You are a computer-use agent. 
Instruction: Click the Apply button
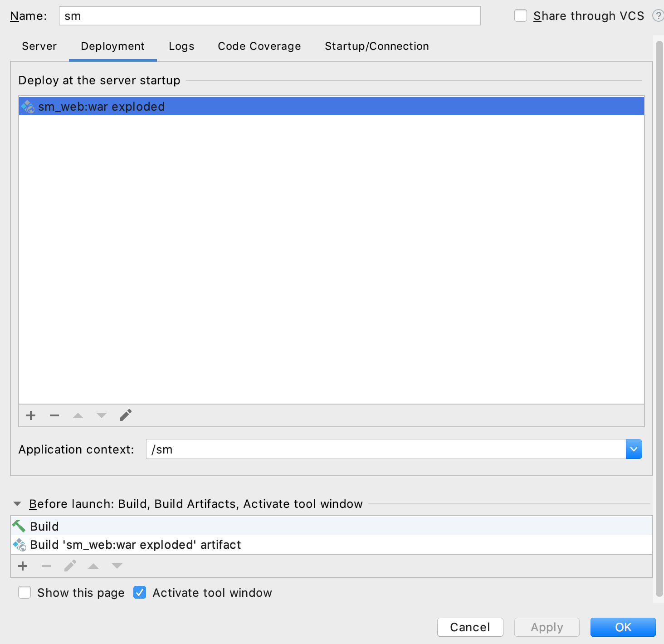(x=547, y=627)
